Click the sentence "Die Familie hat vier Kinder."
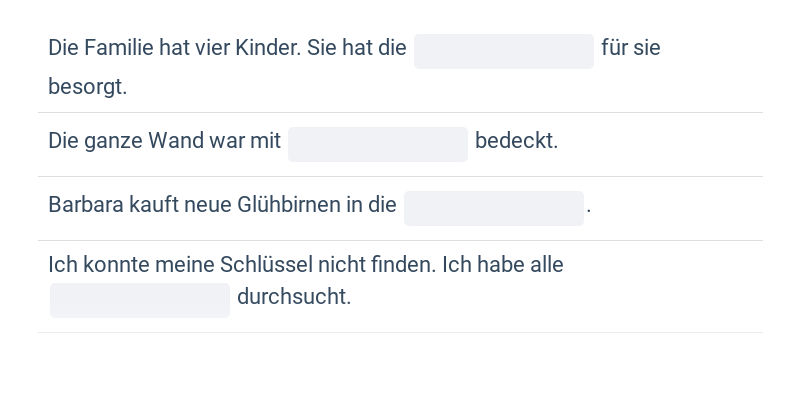 click(x=174, y=48)
